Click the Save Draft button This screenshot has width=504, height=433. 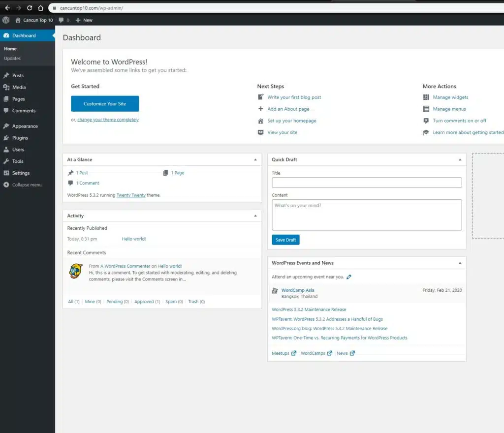coord(285,240)
